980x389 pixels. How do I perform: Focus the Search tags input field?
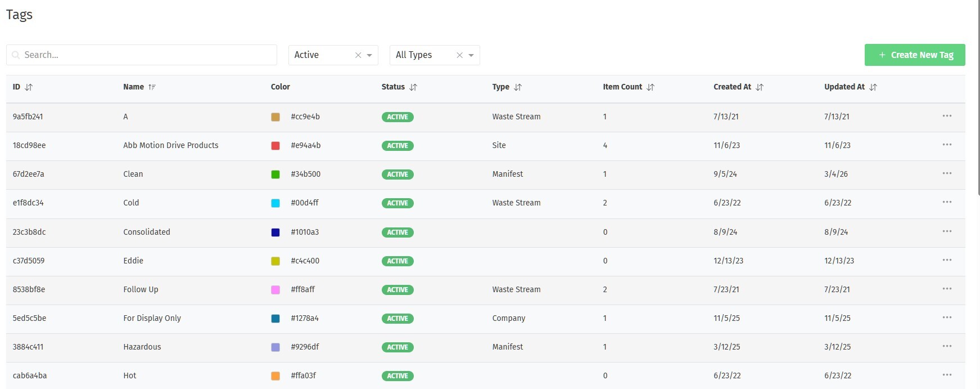pyautogui.click(x=146, y=55)
